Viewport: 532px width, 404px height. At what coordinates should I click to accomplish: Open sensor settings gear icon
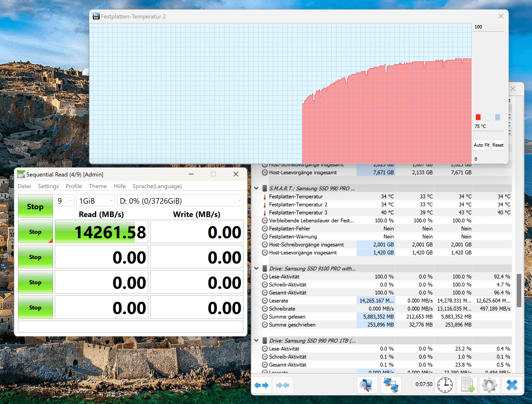point(489,385)
